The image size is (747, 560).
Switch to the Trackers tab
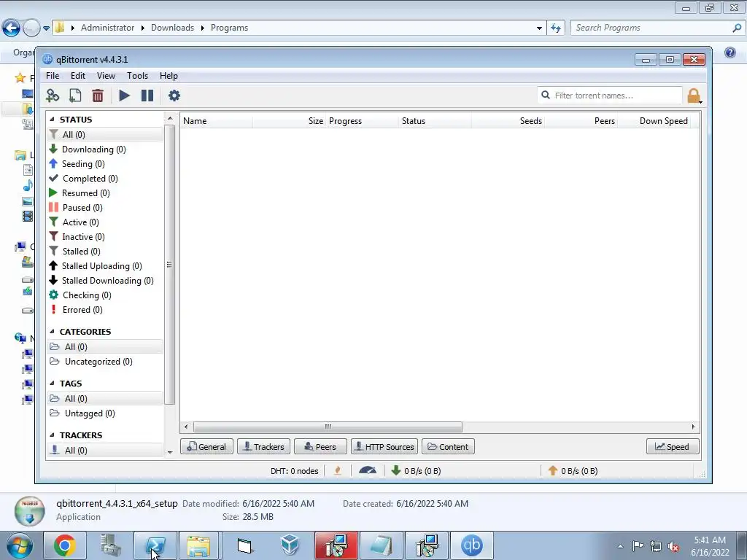click(x=263, y=447)
